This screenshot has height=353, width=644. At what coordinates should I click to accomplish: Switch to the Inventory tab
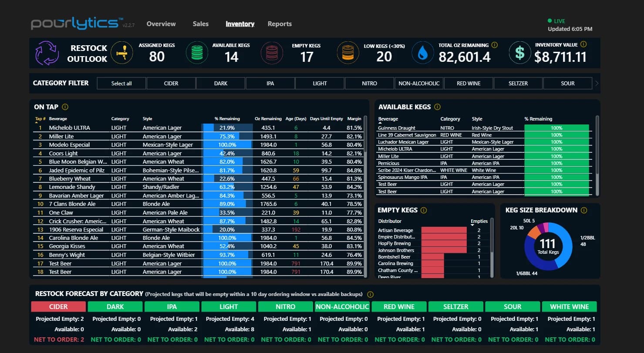coord(240,24)
